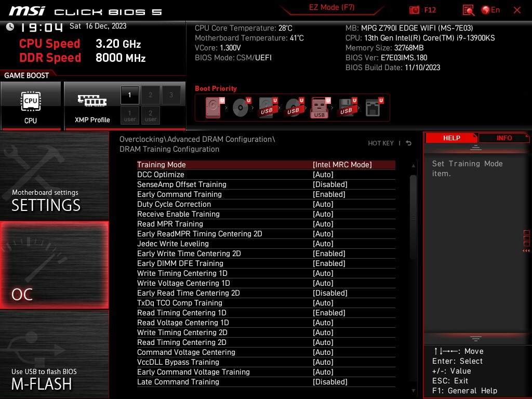Select XMP profile 2
The image size is (532, 399).
(150, 95)
